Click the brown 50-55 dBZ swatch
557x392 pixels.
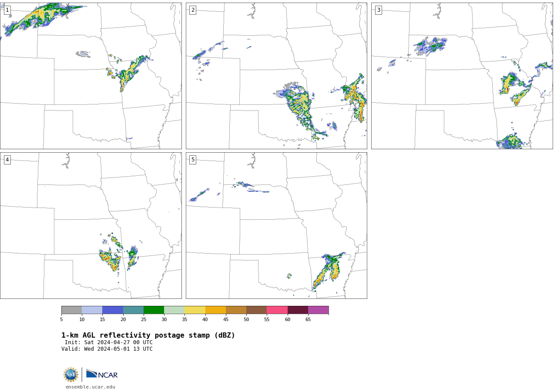(256, 310)
